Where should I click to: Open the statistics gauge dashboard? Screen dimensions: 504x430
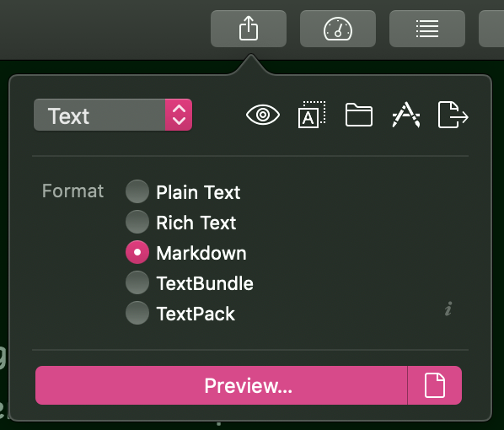coord(338,29)
